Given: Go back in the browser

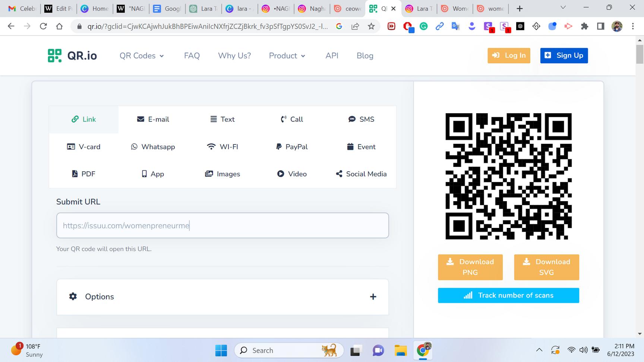Looking at the screenshot, I should (x=11, y=26).
